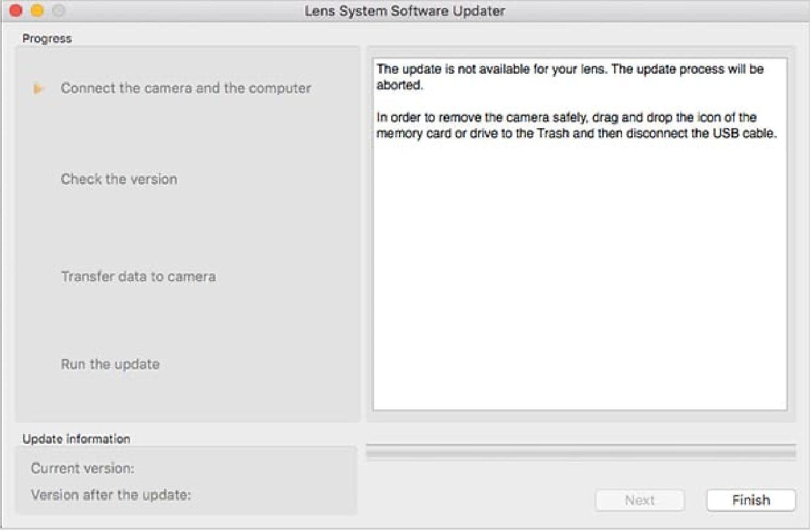Select the "Run the update" step
Image resolution: width=810 pixels, height=532 pixels.
(110, 365)
